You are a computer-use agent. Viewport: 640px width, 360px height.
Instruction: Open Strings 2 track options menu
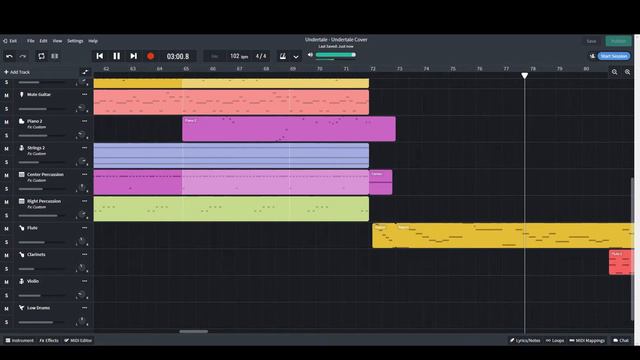tap(84, 148)
